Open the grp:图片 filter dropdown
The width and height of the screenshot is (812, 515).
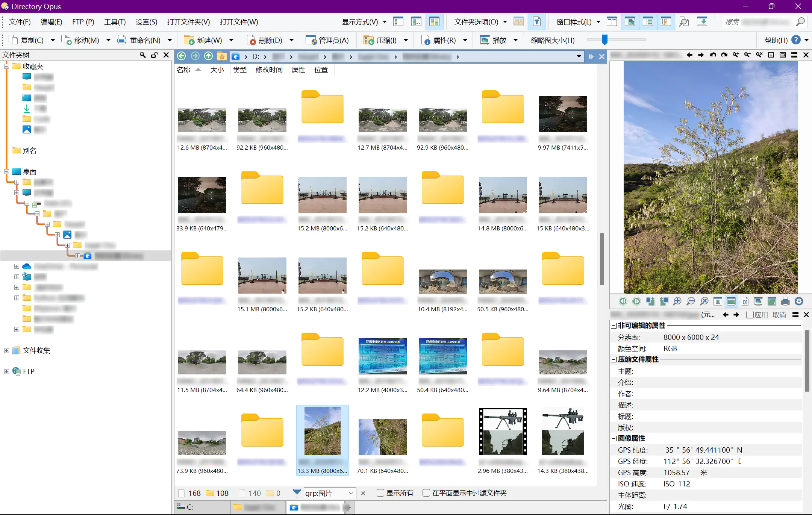tap(351, 493)
